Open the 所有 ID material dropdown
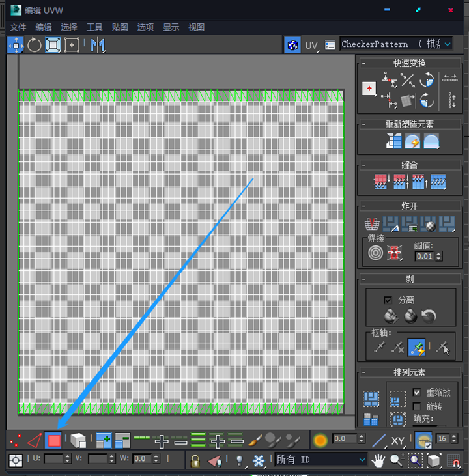469x476 pixels. [x=320, y=460]
